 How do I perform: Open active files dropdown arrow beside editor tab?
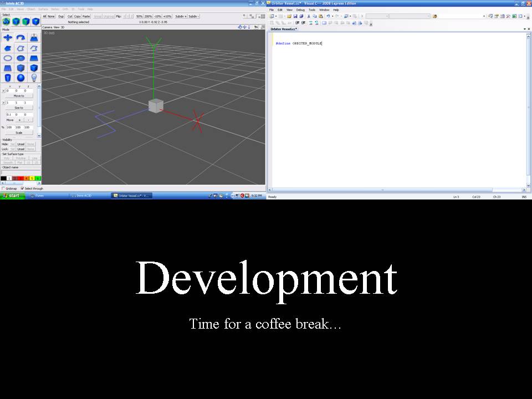click(x=525, y=29)
